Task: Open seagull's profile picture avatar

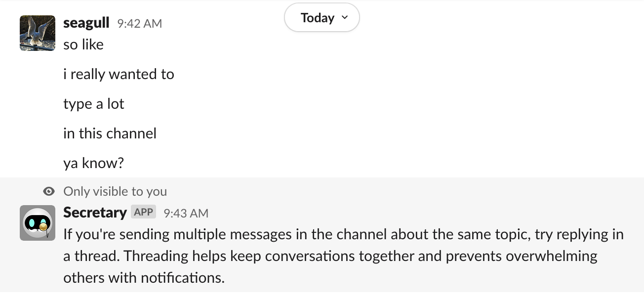Action: [x=37, y=33]
